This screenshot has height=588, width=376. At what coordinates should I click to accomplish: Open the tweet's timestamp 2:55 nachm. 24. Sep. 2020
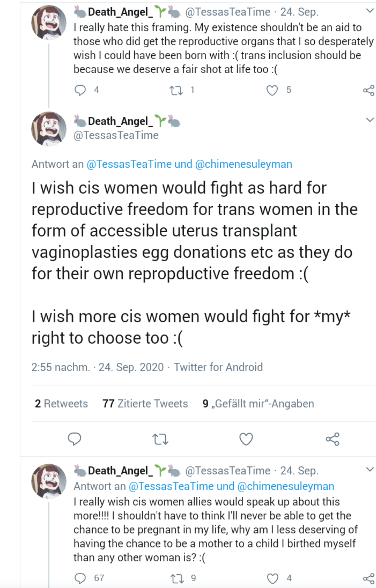(97, 367)
